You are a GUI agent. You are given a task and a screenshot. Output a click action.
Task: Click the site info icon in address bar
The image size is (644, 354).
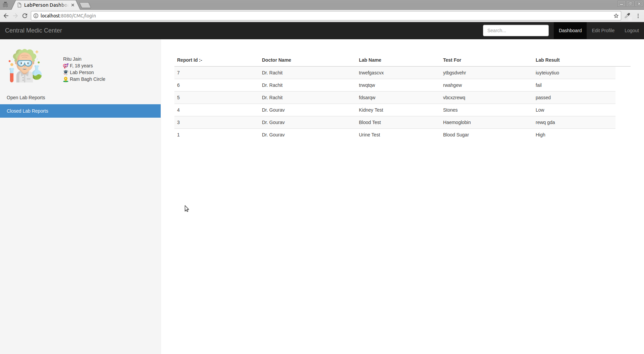pyautogui.click(x=36, y=16)
